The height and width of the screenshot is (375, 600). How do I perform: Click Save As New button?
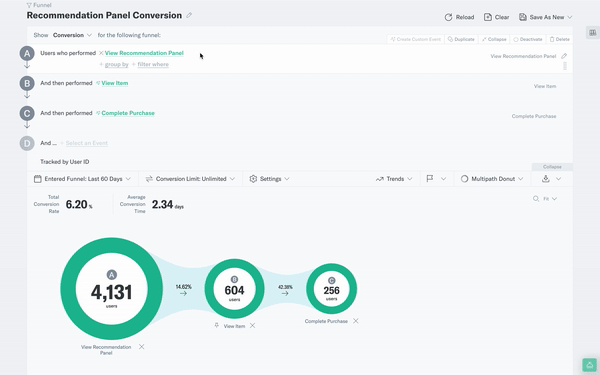pyautogui.click(x=542, y=17)
